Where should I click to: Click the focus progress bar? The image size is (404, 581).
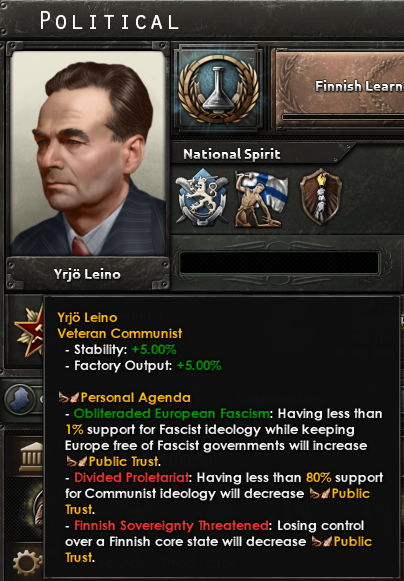point(343,117)
